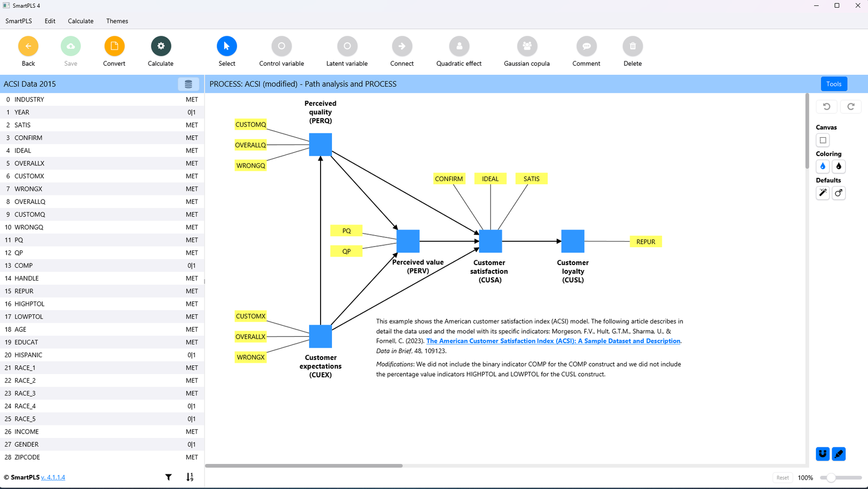This screenshot has height=489, width=868.
Task: Pick the Quadratic effect tool
Action: point(459,46)
